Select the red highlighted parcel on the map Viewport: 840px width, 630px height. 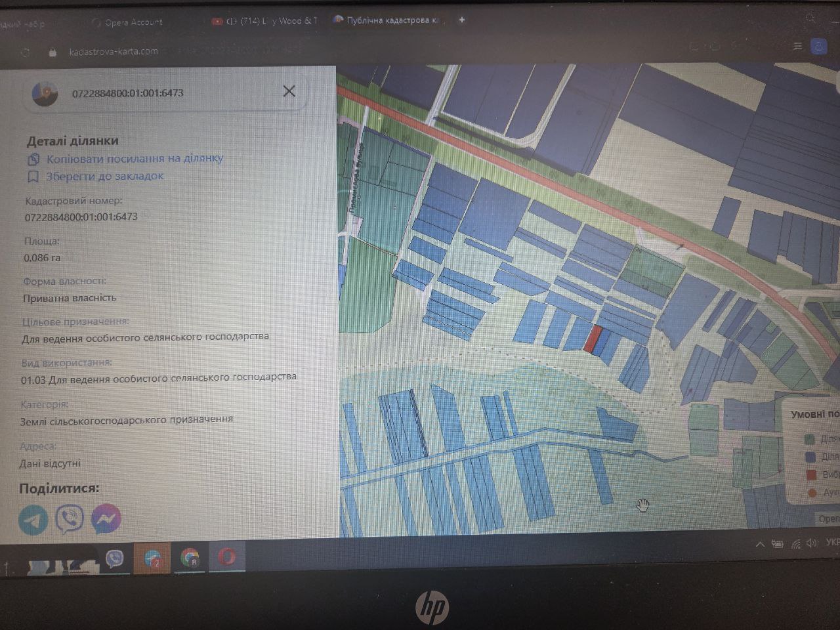pos(593,339)
